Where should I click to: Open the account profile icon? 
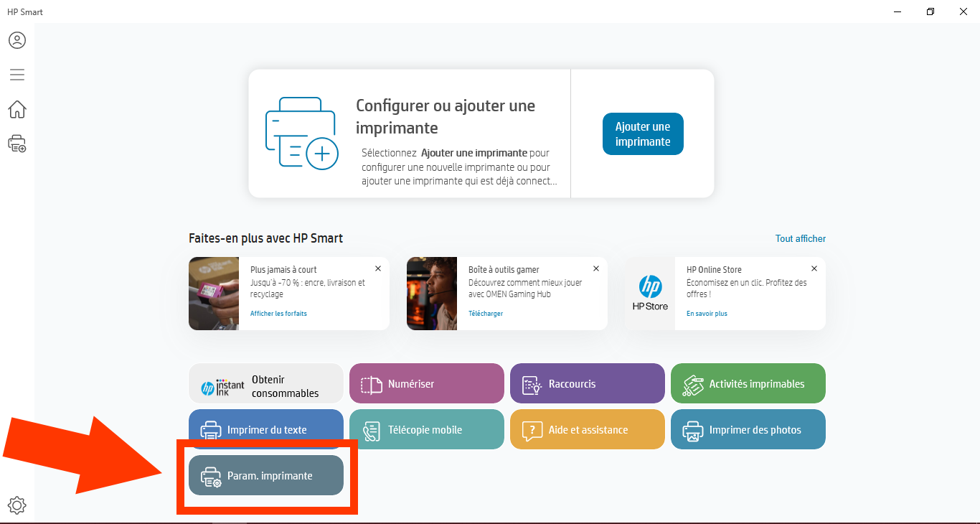coord(17,40)
